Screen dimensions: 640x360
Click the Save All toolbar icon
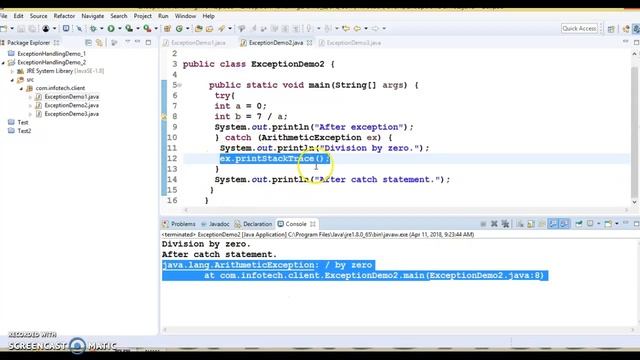[32, 29]
